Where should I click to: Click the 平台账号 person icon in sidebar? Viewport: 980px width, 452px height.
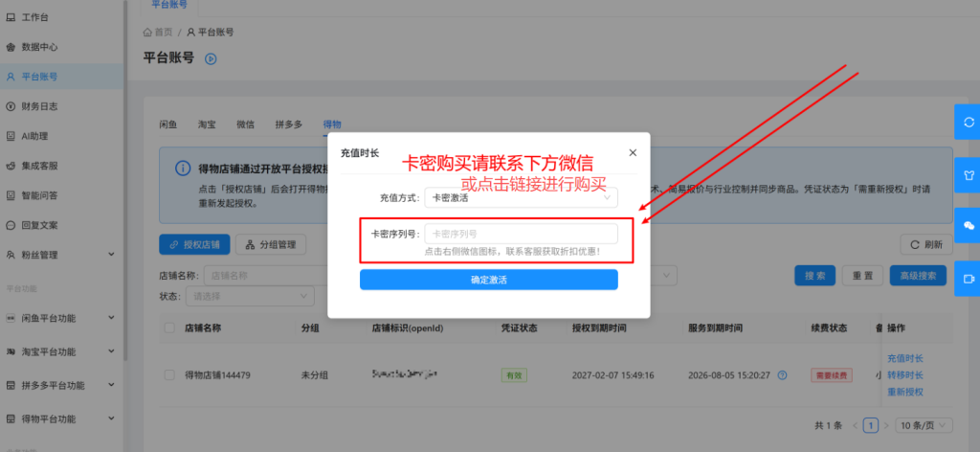11,77
